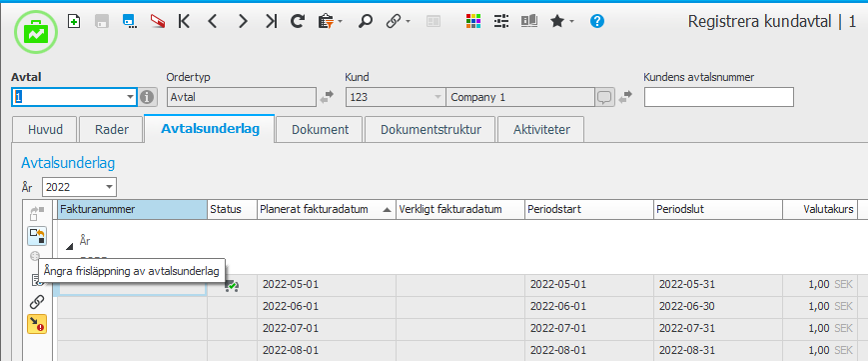Image resolution: width=868 pixels, height=361 pixels.
Task: Go to the next record
Action: click(243, 22)
